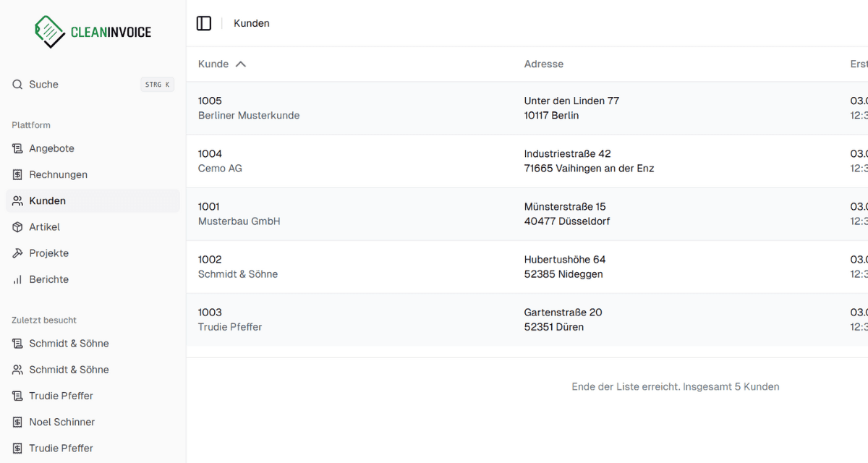Viewport: 868px width, 463px height.
Task: Click the Kunden people icon
Action: click(17, 200)
